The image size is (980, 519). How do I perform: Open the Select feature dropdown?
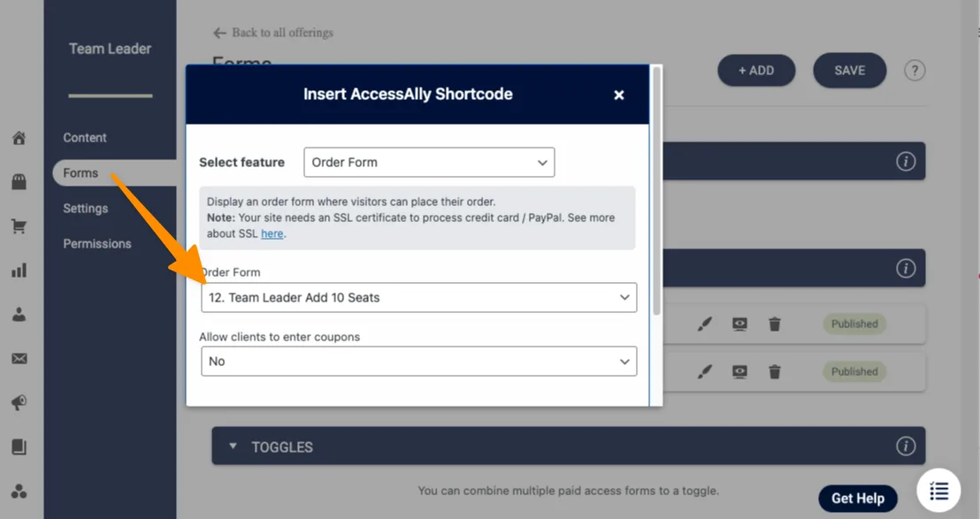[x=429, y=162]
